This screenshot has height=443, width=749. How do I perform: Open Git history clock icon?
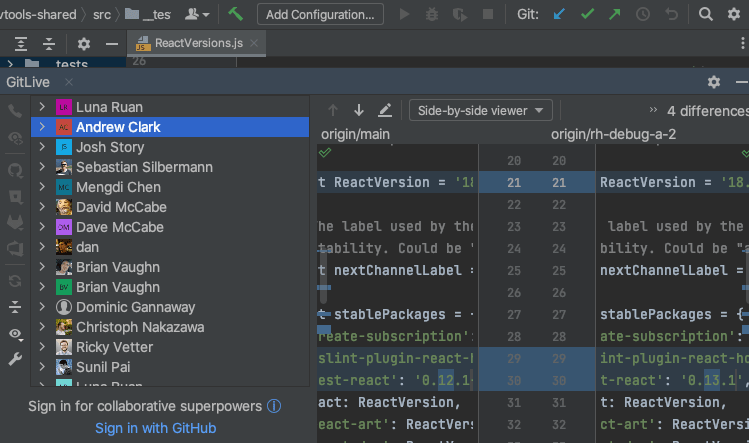pos(643,14)
